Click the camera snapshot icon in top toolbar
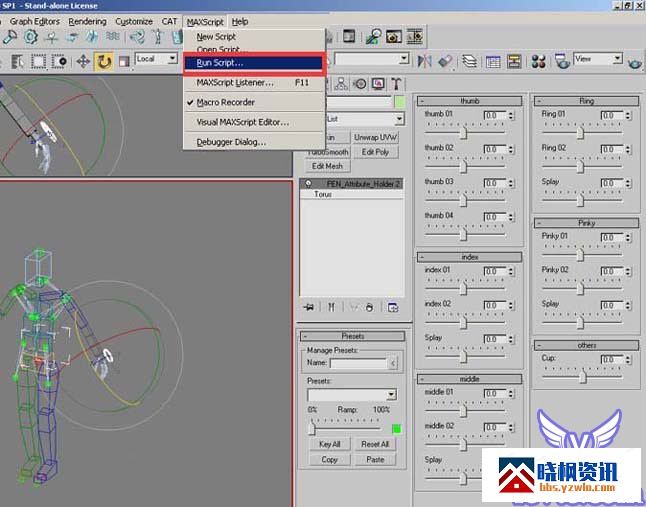Screen dimensions: 646x507 click(393, 37)
